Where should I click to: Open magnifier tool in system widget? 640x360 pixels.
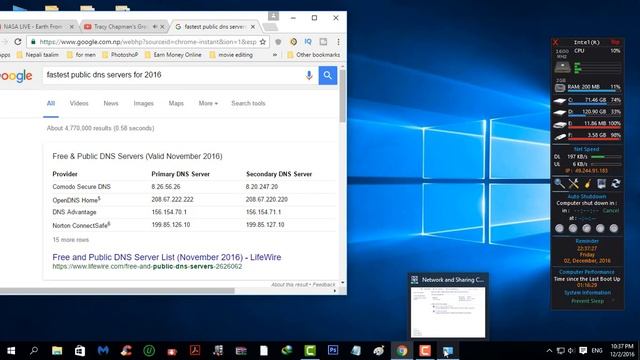pos(559,184)
